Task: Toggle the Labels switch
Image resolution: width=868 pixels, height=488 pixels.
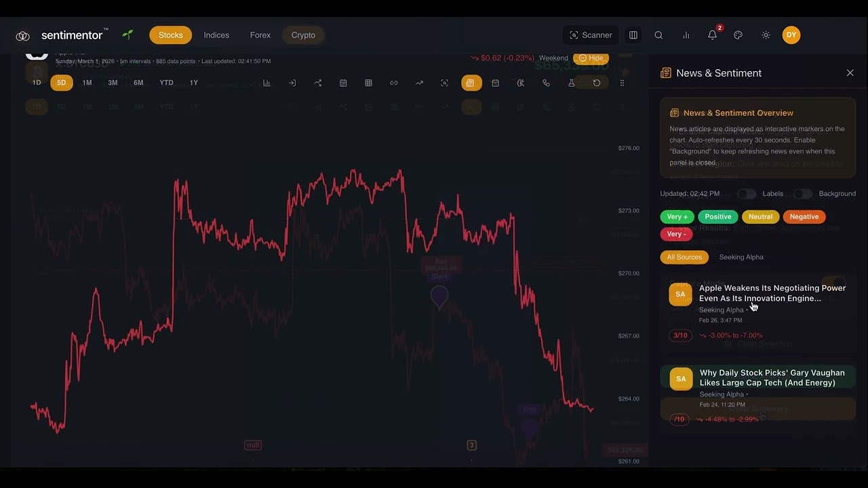Action: click(x=746, y=194)
